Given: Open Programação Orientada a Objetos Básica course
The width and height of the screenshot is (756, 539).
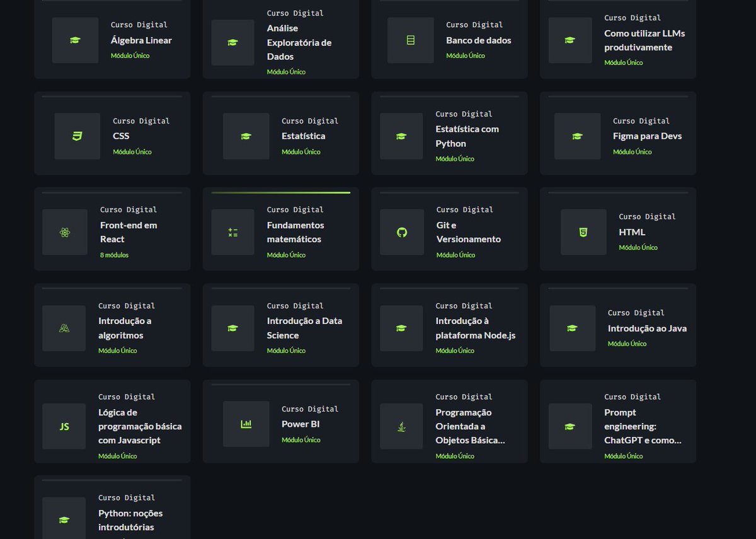Looking at the screenshot, I should coord(471,426).
